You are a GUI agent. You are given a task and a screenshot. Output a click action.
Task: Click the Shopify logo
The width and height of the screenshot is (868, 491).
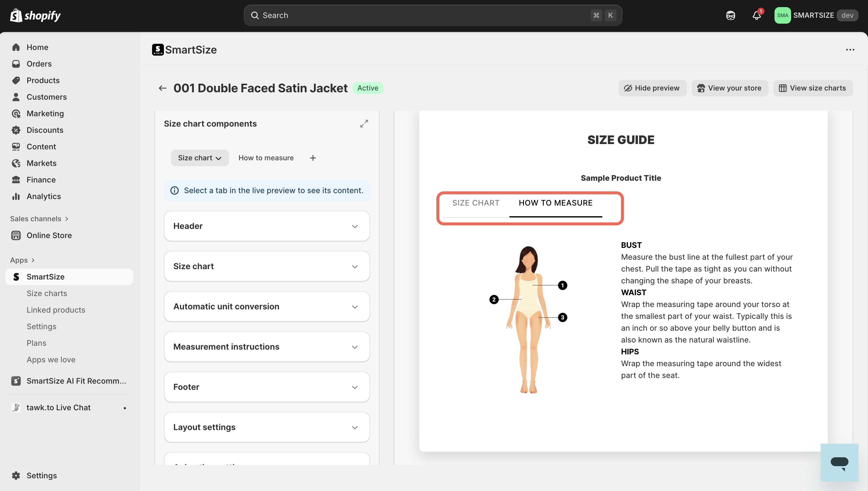pos(36,15)
